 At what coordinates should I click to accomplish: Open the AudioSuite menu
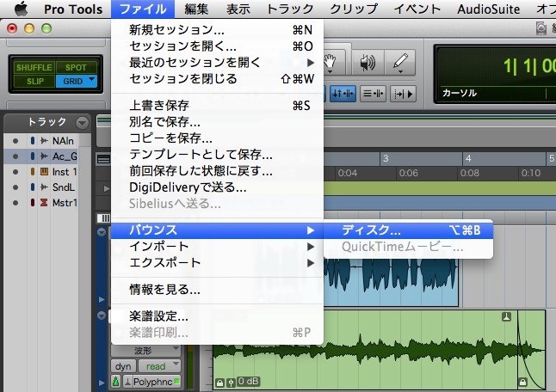tap(488, 9)
